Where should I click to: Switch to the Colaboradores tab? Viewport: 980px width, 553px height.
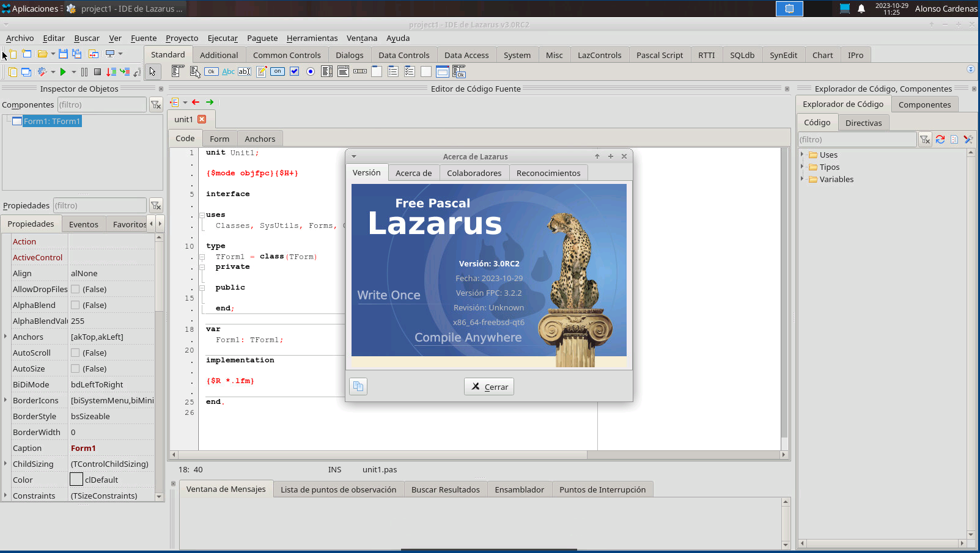474,173
